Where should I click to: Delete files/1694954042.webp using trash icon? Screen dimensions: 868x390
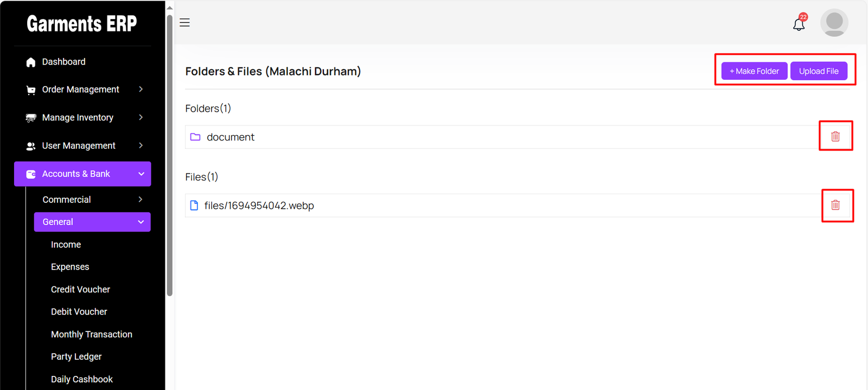click(x=835, y=205)
